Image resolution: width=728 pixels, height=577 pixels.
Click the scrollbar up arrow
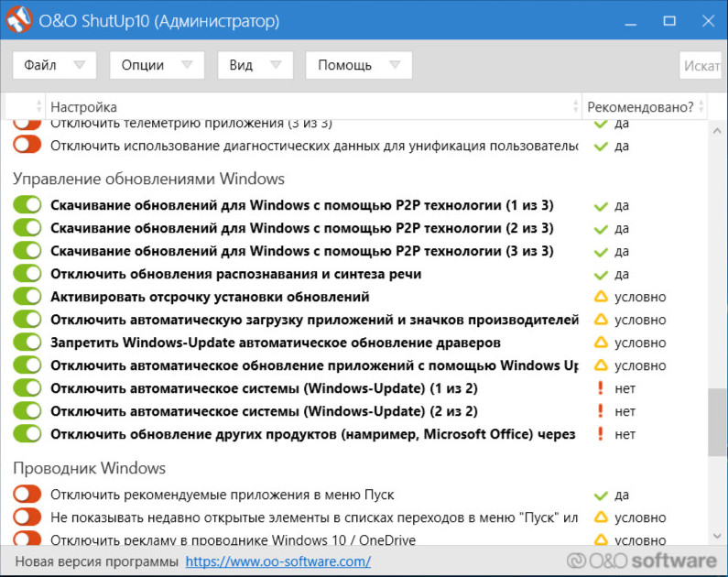click(x=717, y=131)
